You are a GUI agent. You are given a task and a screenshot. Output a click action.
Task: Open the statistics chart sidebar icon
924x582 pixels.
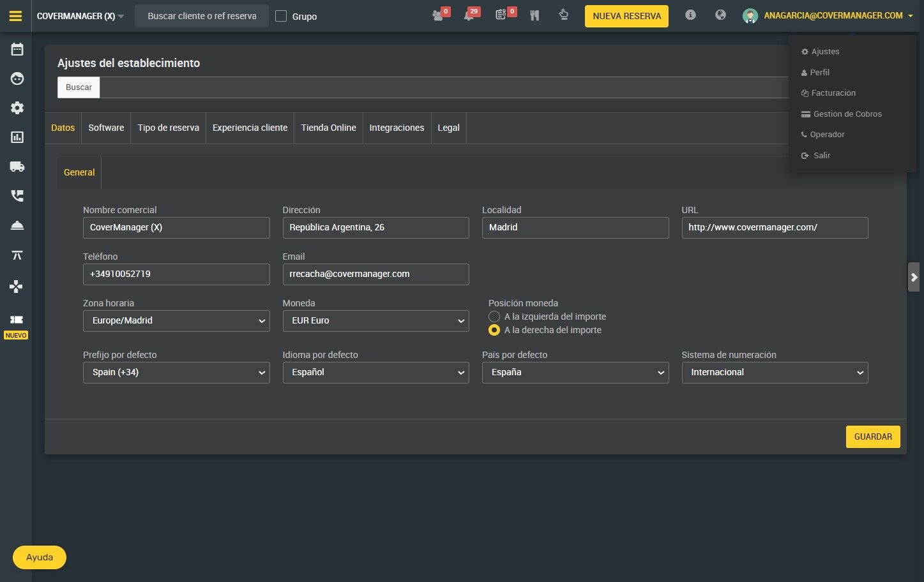point(17,137)
